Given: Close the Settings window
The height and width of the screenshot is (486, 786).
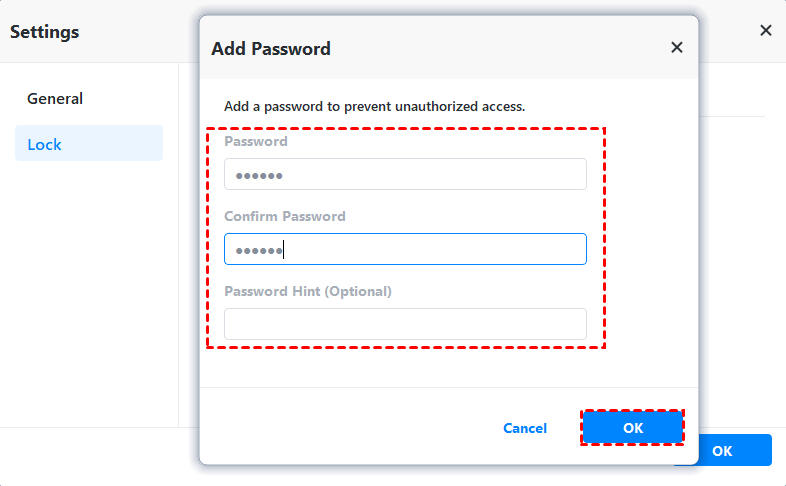Looking at the screenshot, I should 766,31.
